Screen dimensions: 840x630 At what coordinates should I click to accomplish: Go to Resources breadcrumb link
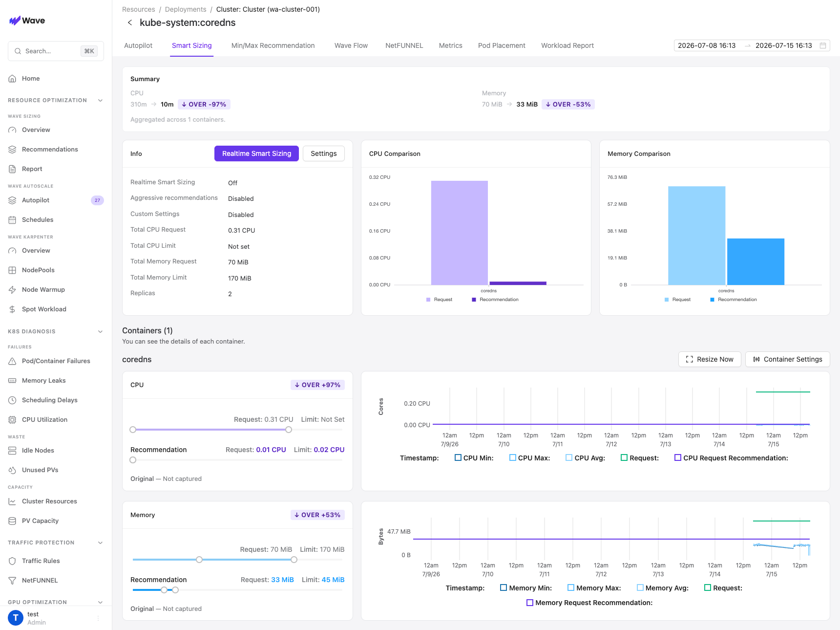coord(139,9)
